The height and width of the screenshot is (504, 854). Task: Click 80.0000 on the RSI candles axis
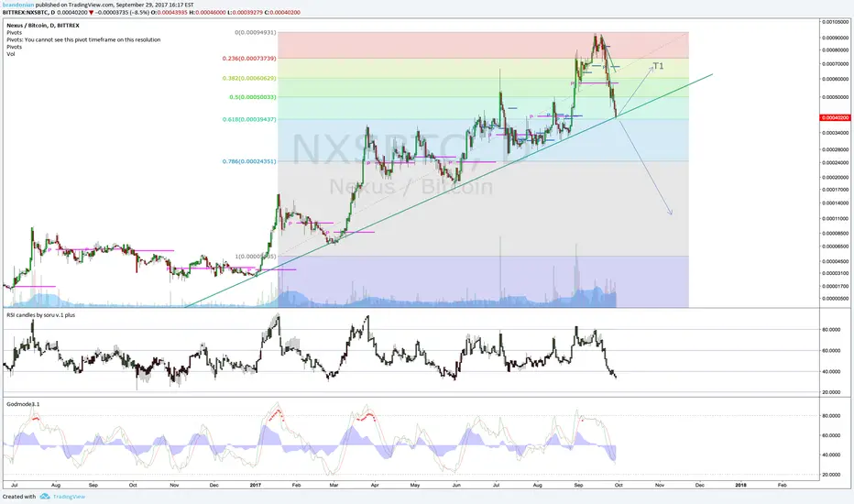point(831,330)
